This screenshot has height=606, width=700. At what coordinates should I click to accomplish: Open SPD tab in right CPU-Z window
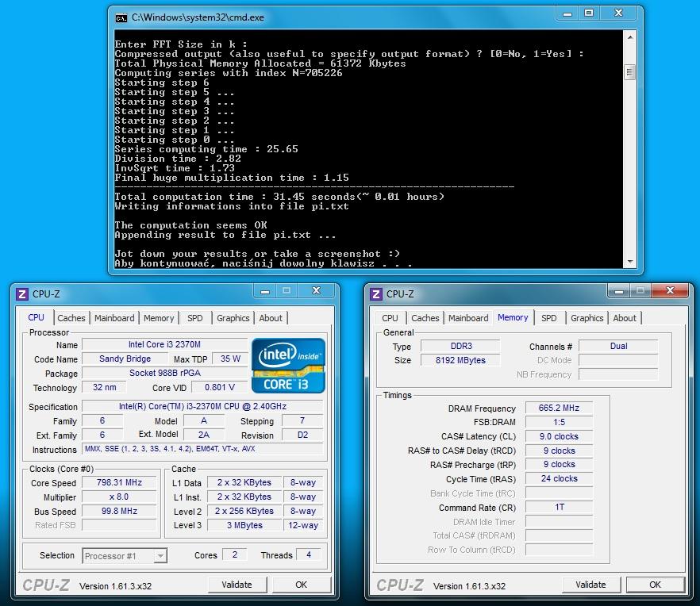tap(549, 318)
